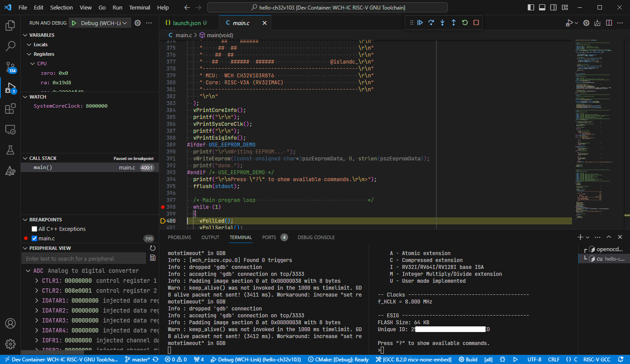The width and height of the screenshot is (630, 364).
Task: Click master branch in status bar
Action: pos(137,360)
